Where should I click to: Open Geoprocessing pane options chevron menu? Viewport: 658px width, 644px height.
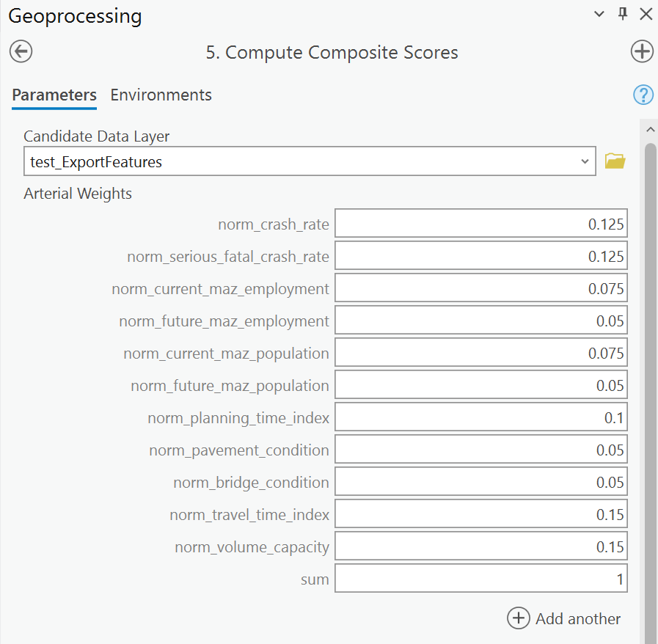coord(599,14)
